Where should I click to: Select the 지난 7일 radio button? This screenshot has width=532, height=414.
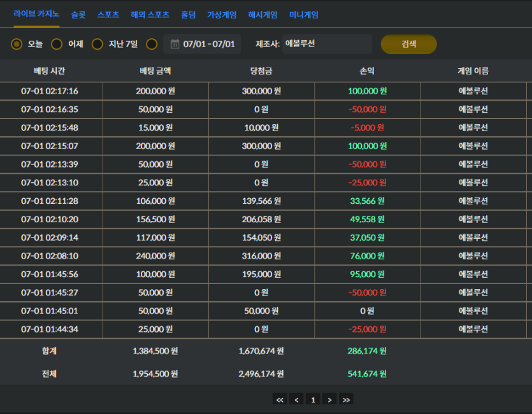(97, 44)
